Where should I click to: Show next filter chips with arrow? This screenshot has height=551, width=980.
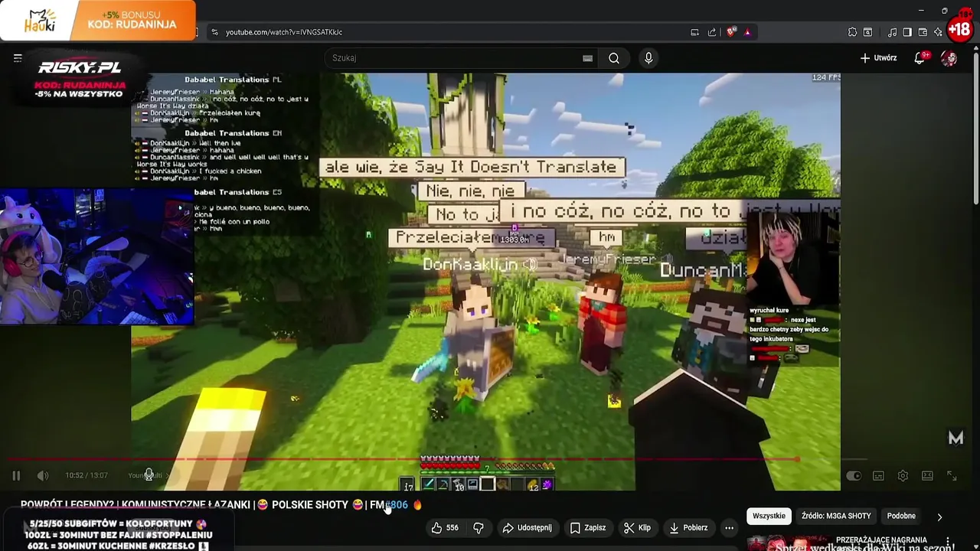(x=939, y=517)
